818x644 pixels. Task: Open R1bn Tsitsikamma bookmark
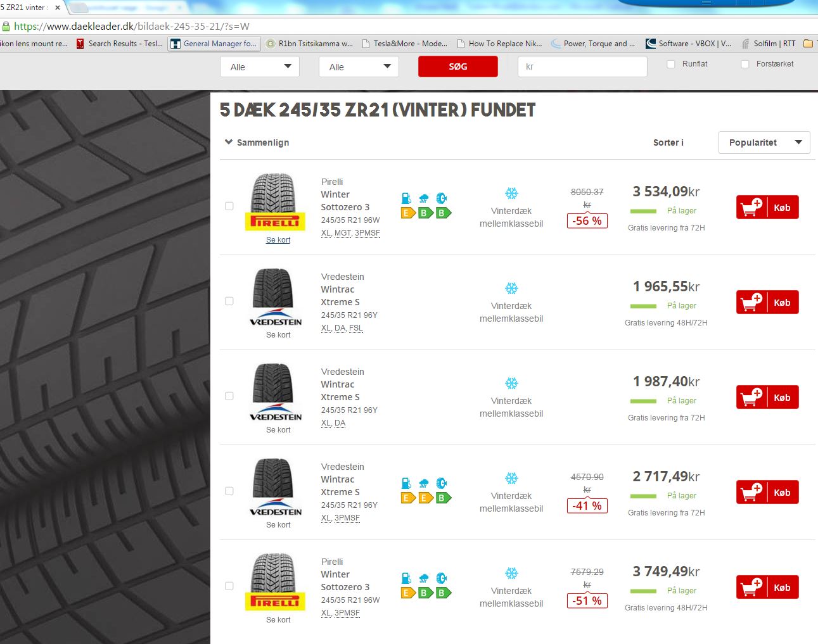pos(309,44)
